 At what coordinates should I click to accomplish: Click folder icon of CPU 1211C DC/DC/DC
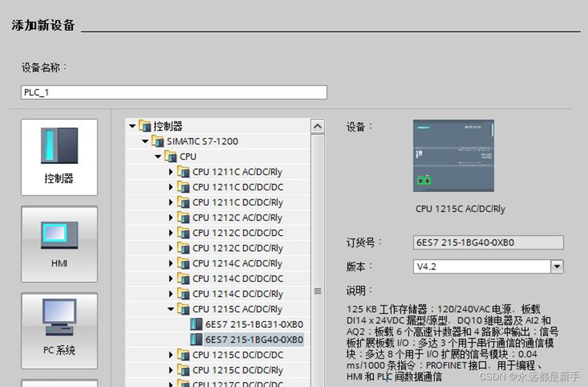pyautogui.click(x=183, y=187)
